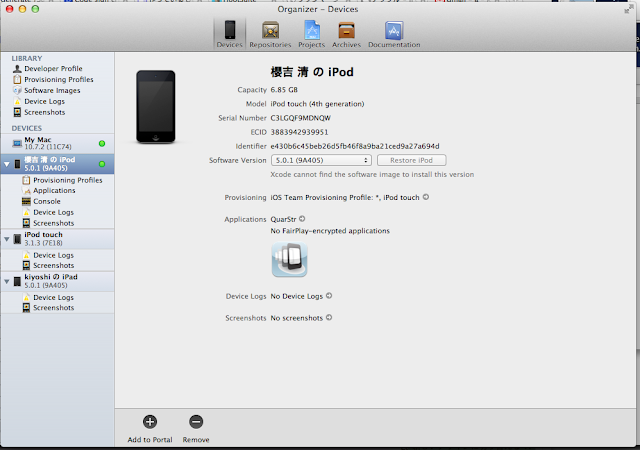Screen dimensions: 640x450
Task: Open the Console for the selected iPod
Action: pos(47,201)
